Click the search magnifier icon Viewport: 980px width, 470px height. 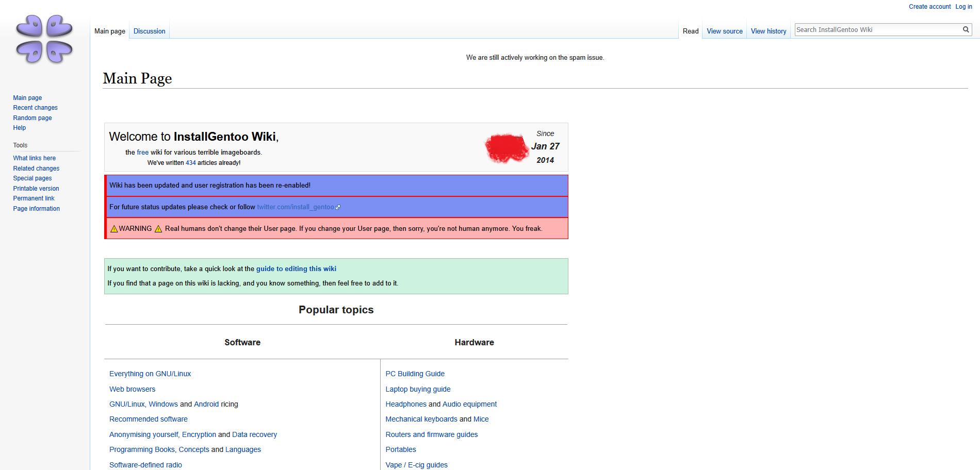[966, 29]
